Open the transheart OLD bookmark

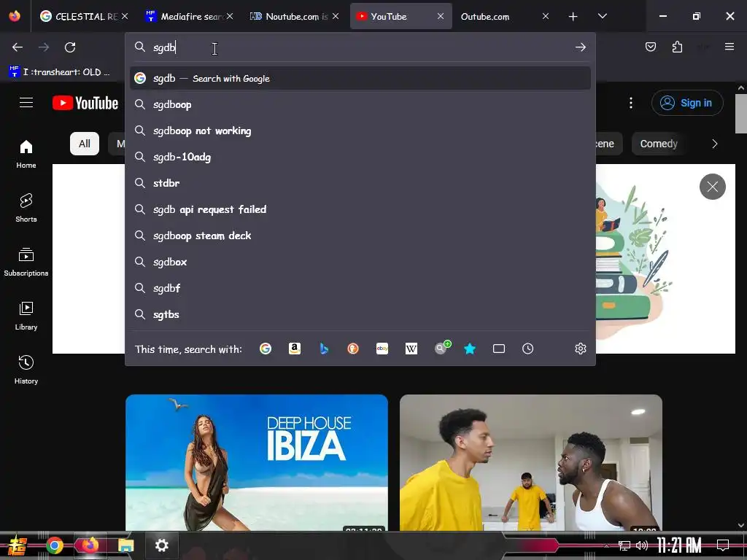tap(60, 72)
